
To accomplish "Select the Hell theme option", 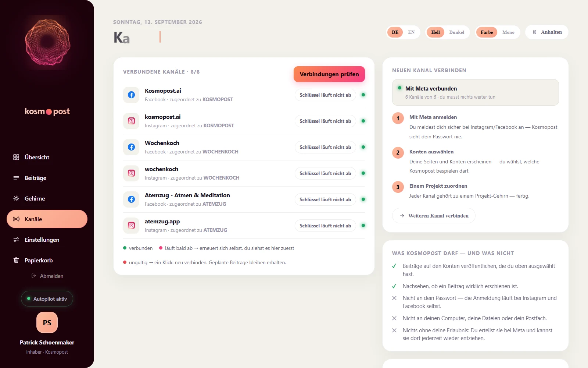I will coord(435,32).
